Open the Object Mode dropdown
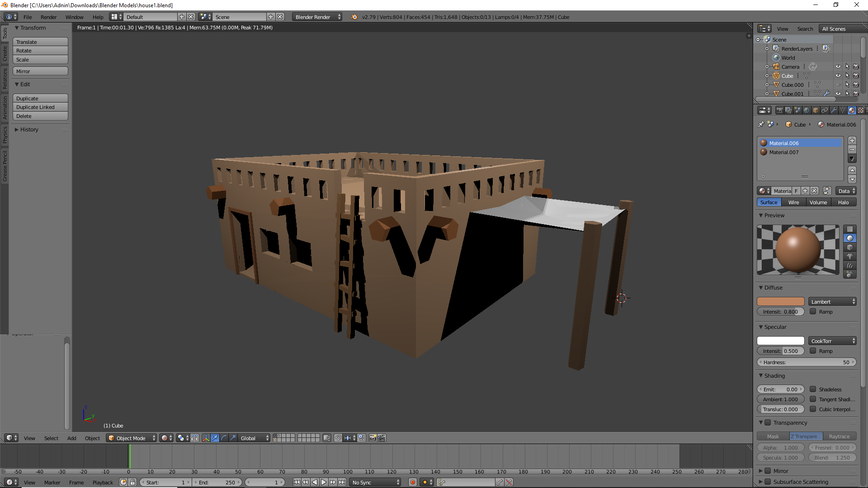This screenshot has width=868, height=488. 131,438
